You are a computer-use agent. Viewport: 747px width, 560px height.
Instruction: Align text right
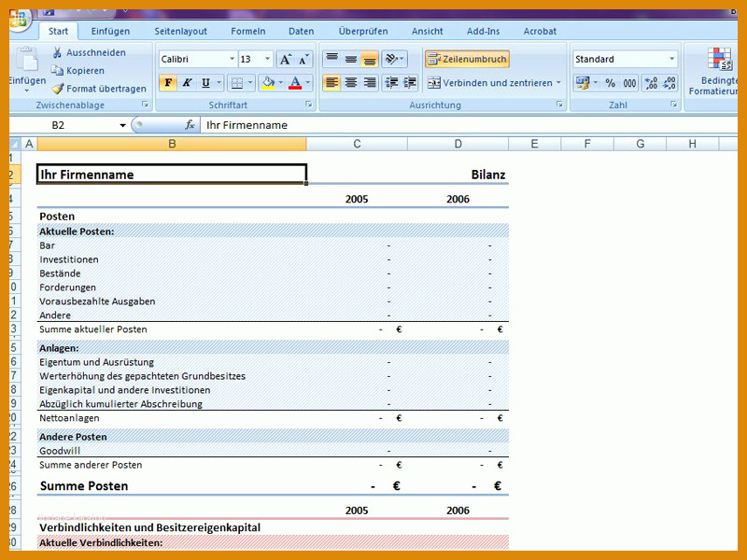coord(369,83)
